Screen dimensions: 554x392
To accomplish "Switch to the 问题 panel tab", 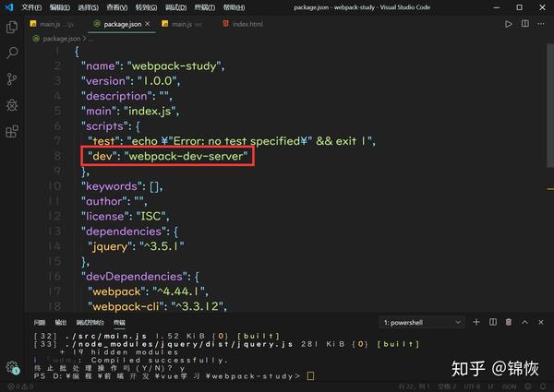I will [x=40, y=322].
